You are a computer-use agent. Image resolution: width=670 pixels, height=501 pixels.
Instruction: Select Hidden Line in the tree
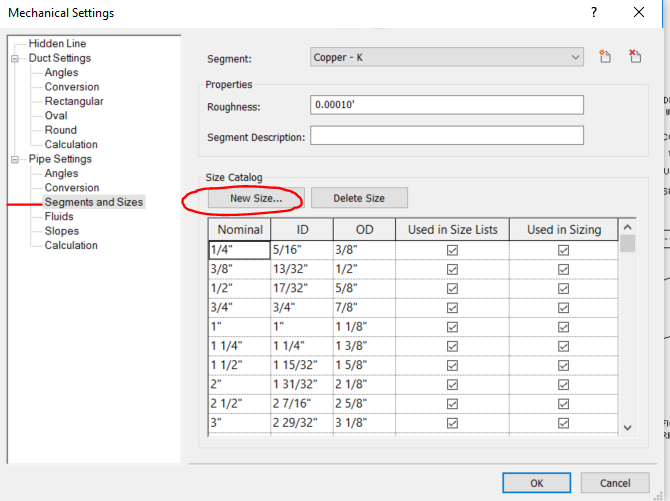(x=57, y=44)
